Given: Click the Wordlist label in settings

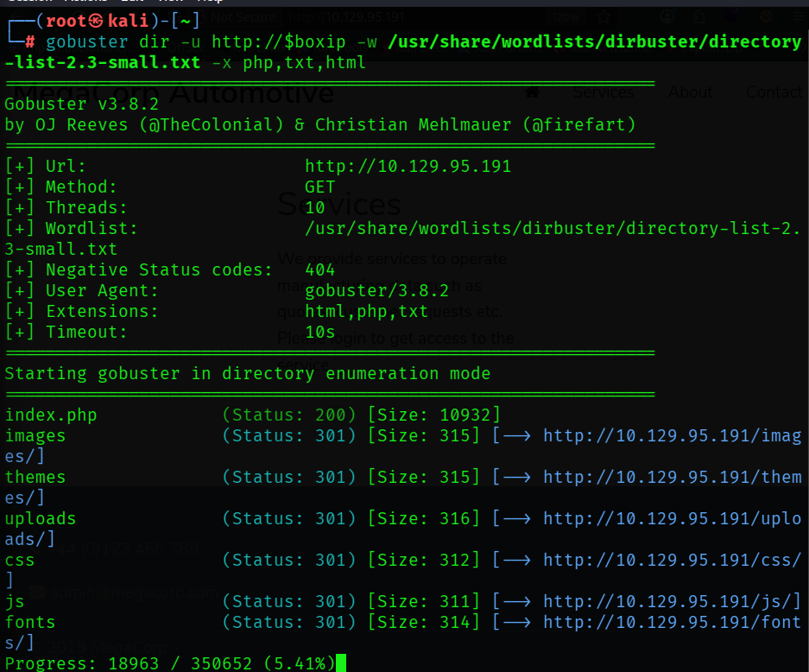Looking at the screenshot, I should (92, 228).
